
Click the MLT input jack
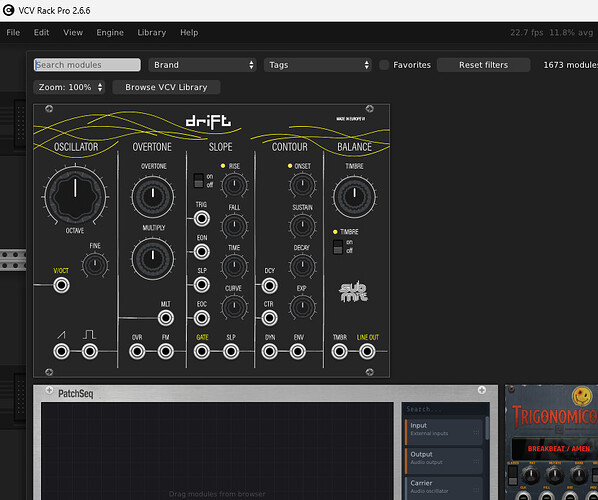pos(166,318)
